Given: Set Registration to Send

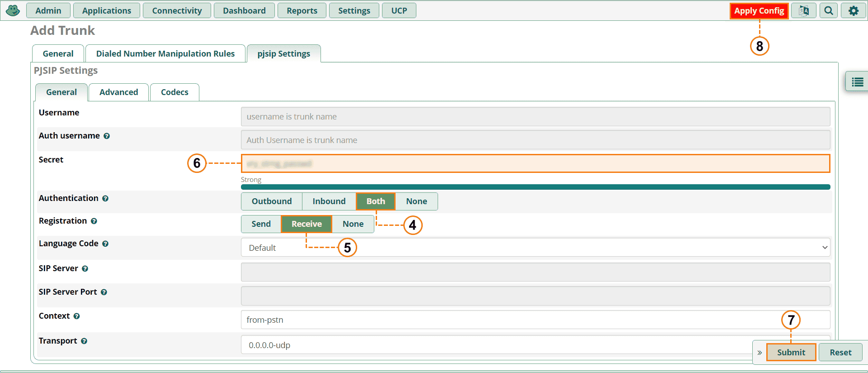Looking at the screenshot, I should point(261,224).
